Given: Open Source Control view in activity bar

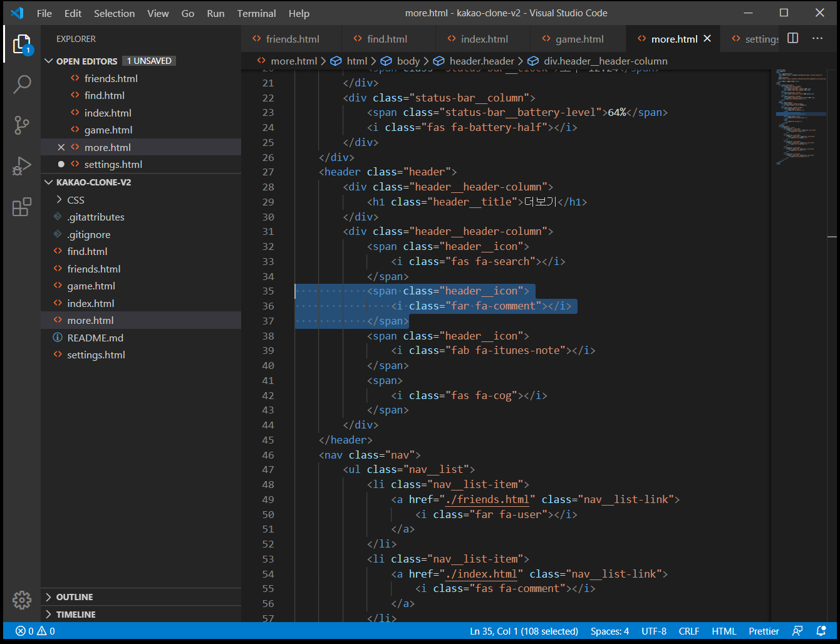Looking at the screenshot, I should click(x=22, y=125).
